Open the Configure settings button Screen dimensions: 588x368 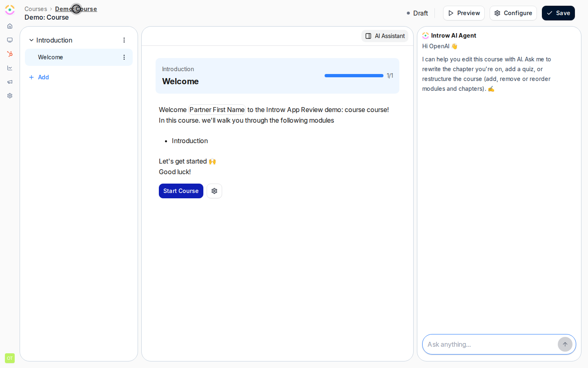pyautogui.click(x=513, y=13)
